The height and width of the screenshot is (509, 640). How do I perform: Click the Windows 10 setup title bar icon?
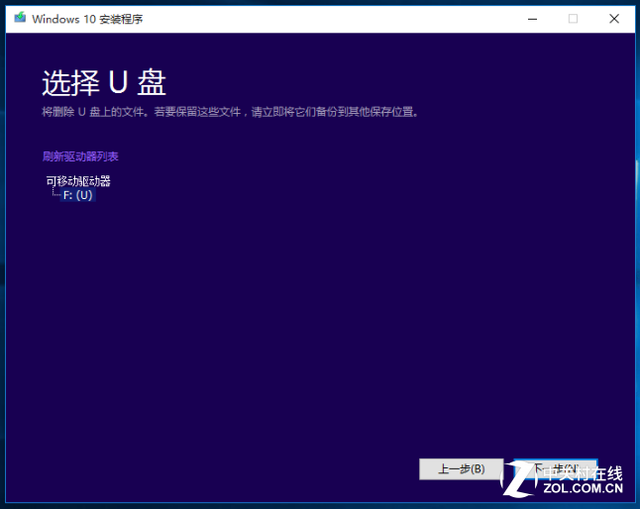click(x=20, y=18)
